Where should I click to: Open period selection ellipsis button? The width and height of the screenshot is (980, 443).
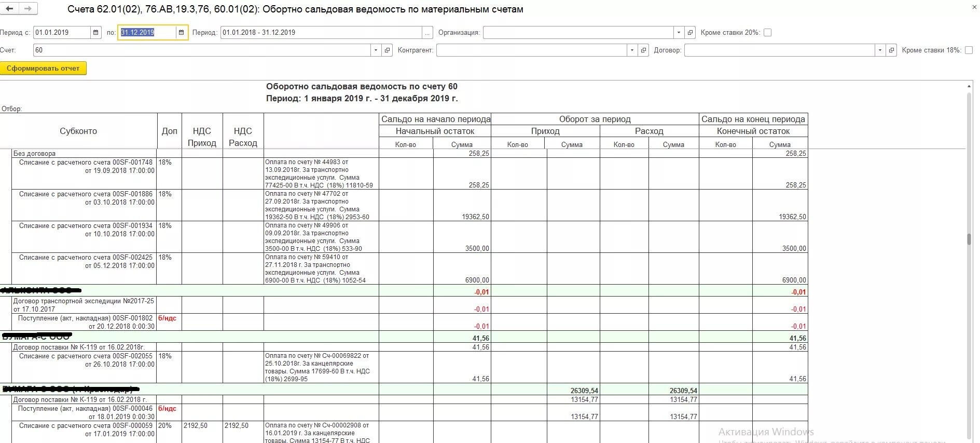427,32
